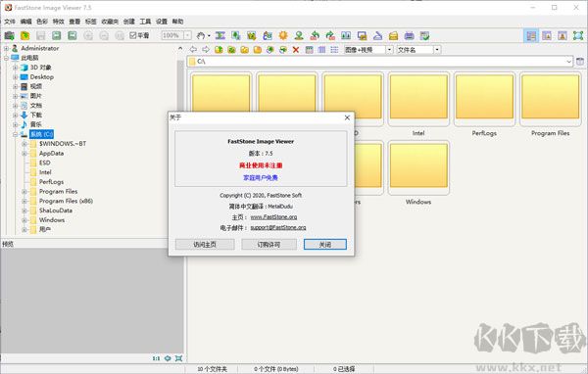Click the rotate left icon

[315, 36]
